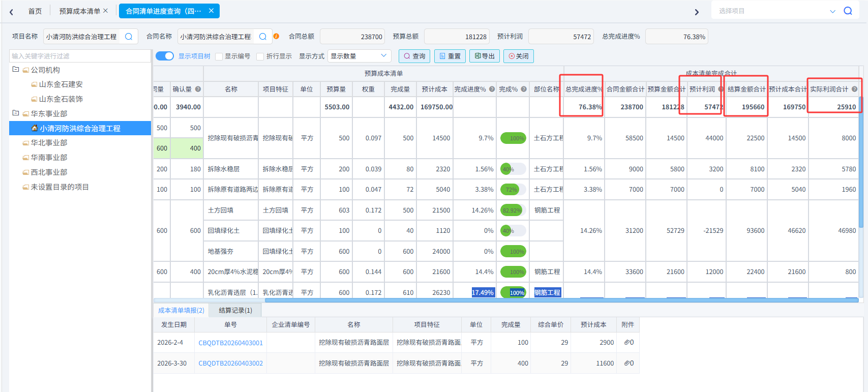Open the CBQDTB20260403001 document link

tap(230, 343)
